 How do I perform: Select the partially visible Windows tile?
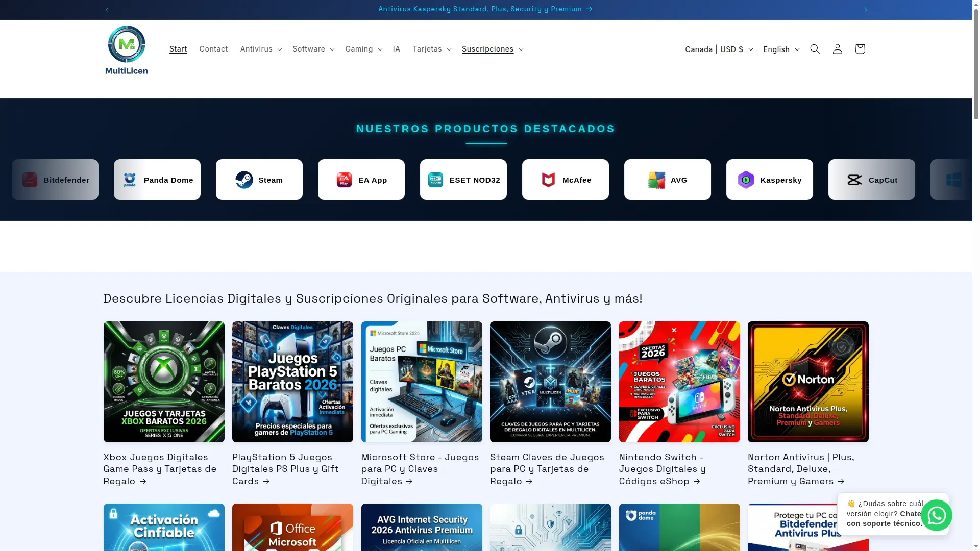pos(951,180)
